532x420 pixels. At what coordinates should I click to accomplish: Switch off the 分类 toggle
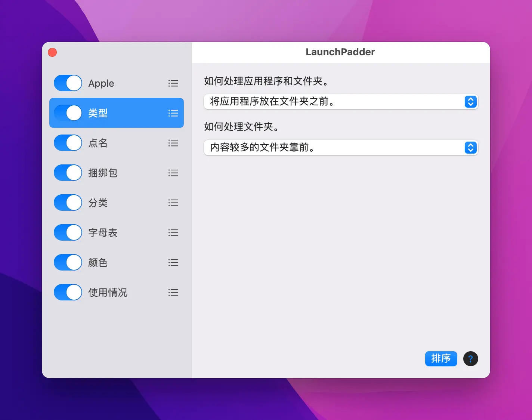[68, 203]
